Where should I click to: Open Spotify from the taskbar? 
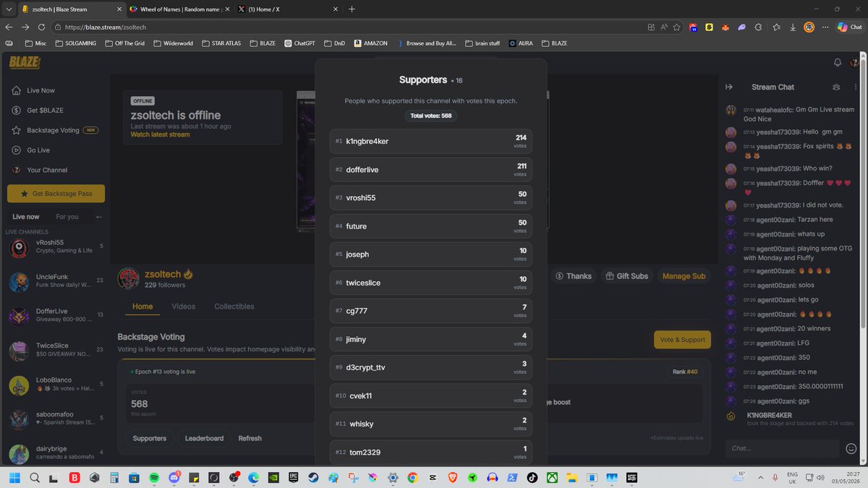pos(153,478)
